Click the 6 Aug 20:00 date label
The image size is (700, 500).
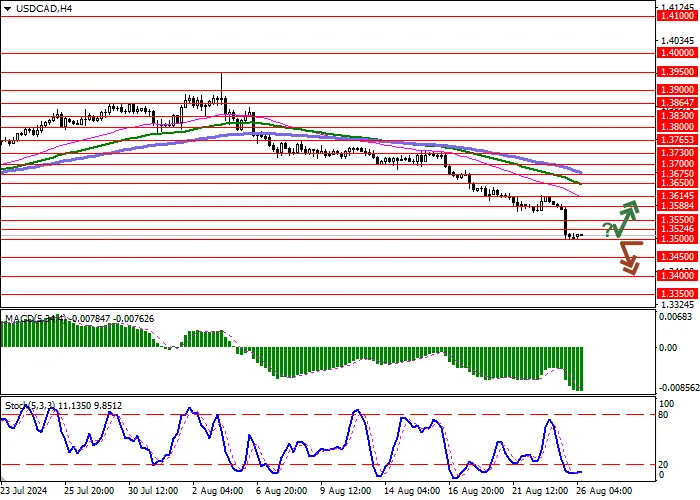(x=282, y=491)
